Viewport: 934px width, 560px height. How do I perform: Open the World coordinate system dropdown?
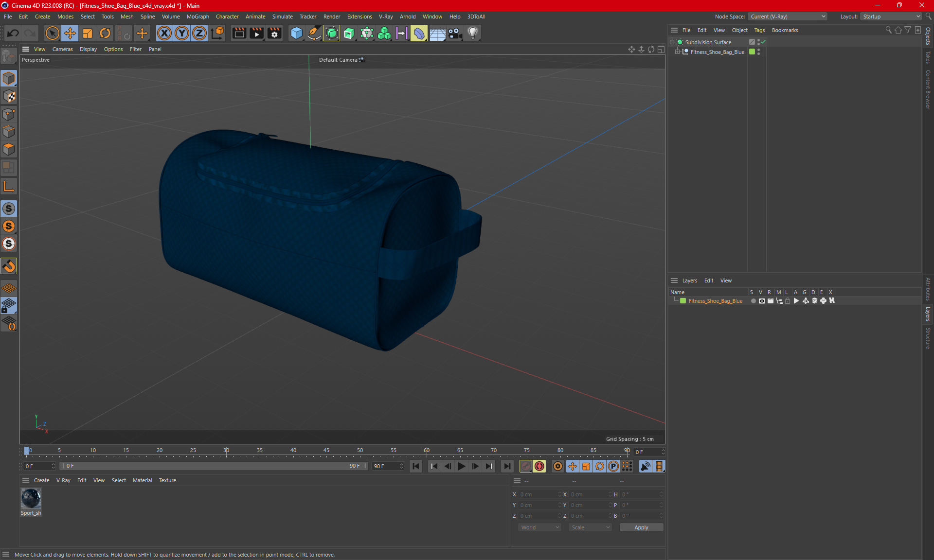pyautogui.click(x=539, y=527)
